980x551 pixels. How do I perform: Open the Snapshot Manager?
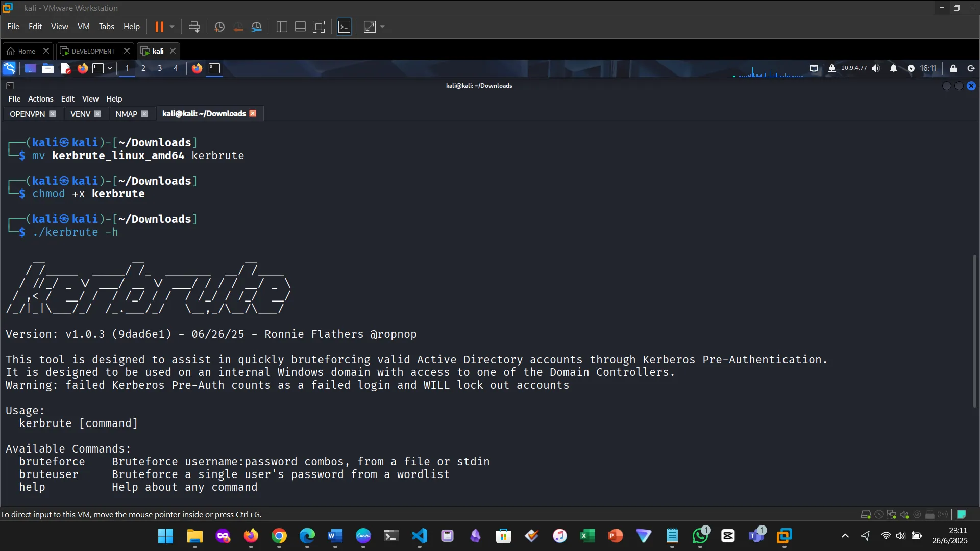coord(257,27)
